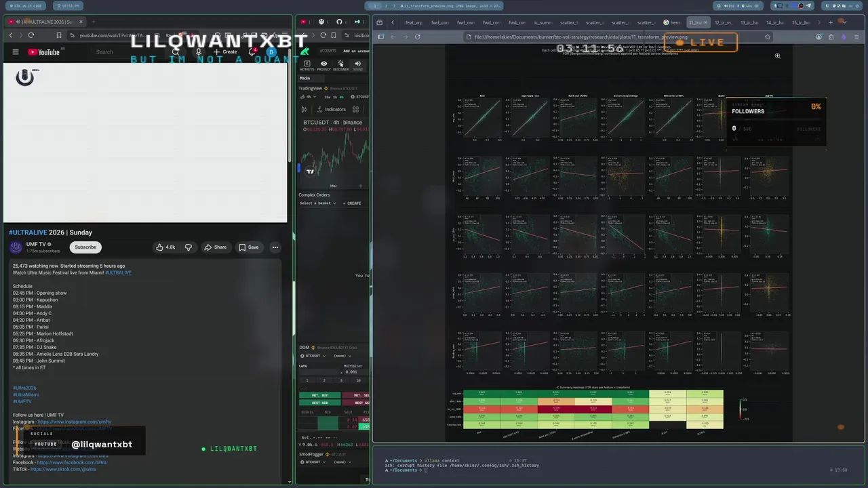
Task: Click the MKT. BUY button
Action: coord(319,395)
